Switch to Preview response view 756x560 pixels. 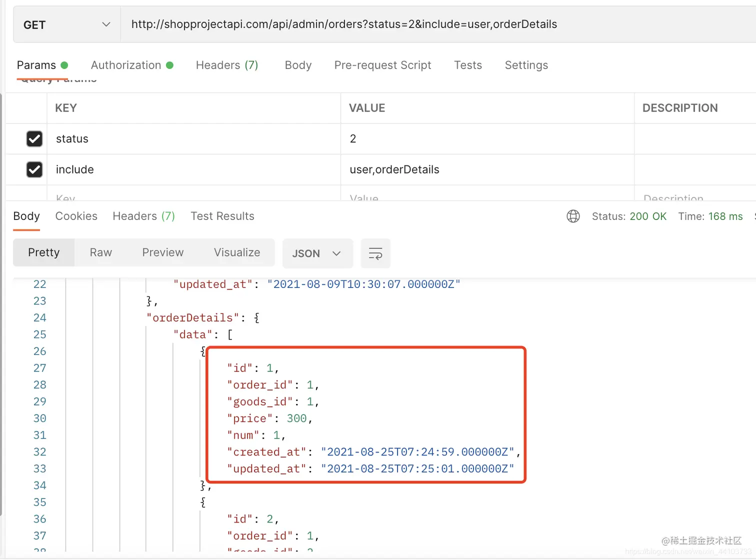coord(163,252)
